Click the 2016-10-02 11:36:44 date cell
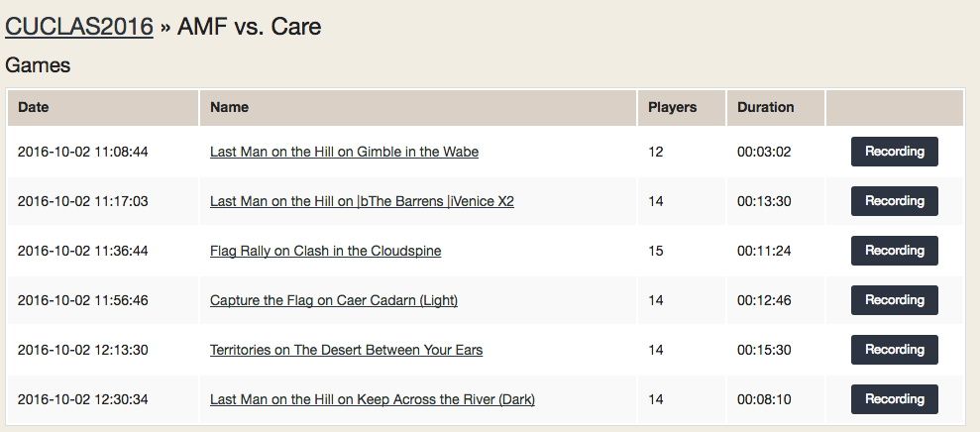 point(82,251)
